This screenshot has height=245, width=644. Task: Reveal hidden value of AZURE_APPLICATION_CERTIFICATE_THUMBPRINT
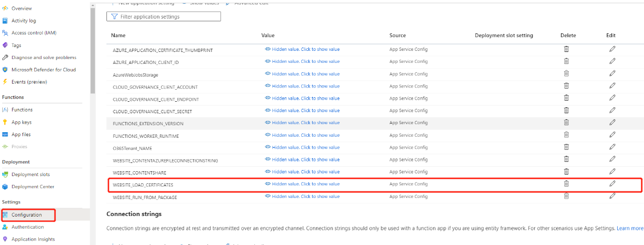coord(302,49)
